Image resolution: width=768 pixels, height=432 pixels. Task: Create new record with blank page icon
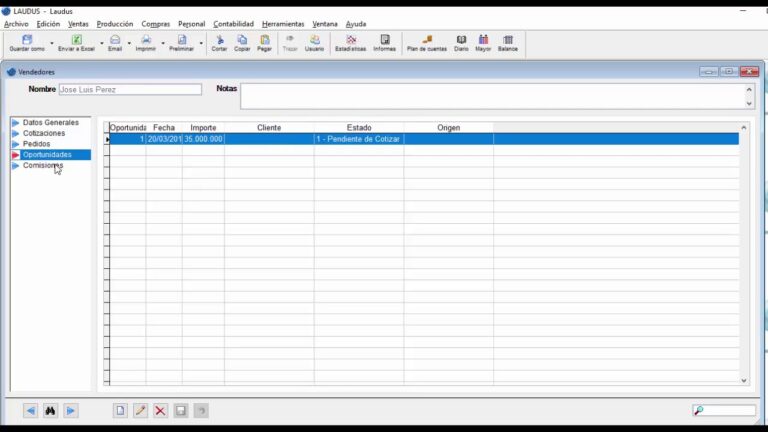(x=120, y=411)
